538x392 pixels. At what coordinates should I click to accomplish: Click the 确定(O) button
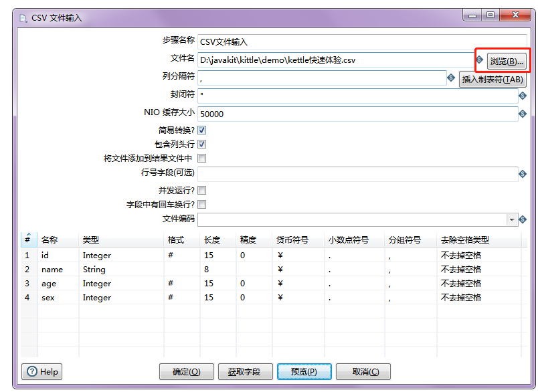click(x=186, y=371)
